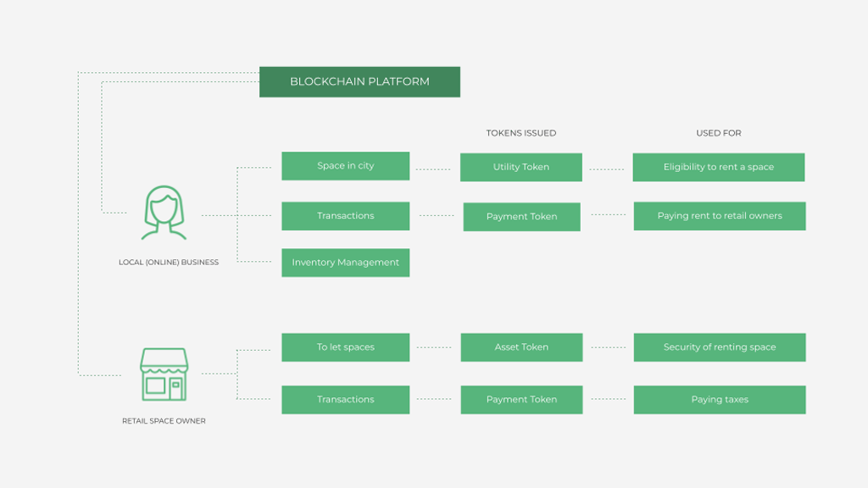Click the TOKENS ISSUED column heading
This screenshot has width=868, height=488.
point(520,133)
